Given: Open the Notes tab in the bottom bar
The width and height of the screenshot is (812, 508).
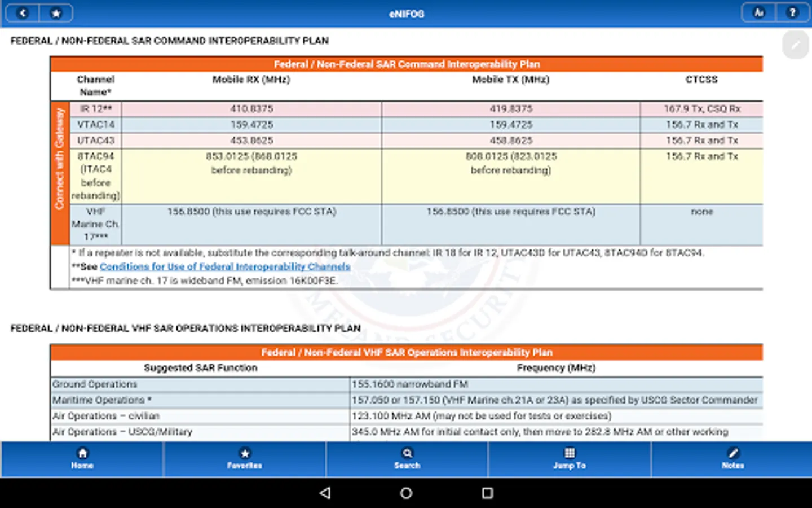Looking at the screenshot, I should [732, 459].
